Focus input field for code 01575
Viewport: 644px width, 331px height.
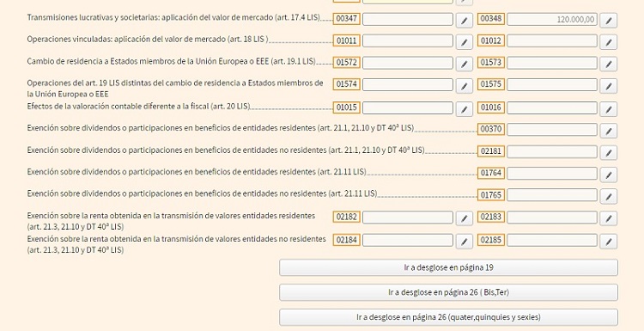[x=552, y=84]
